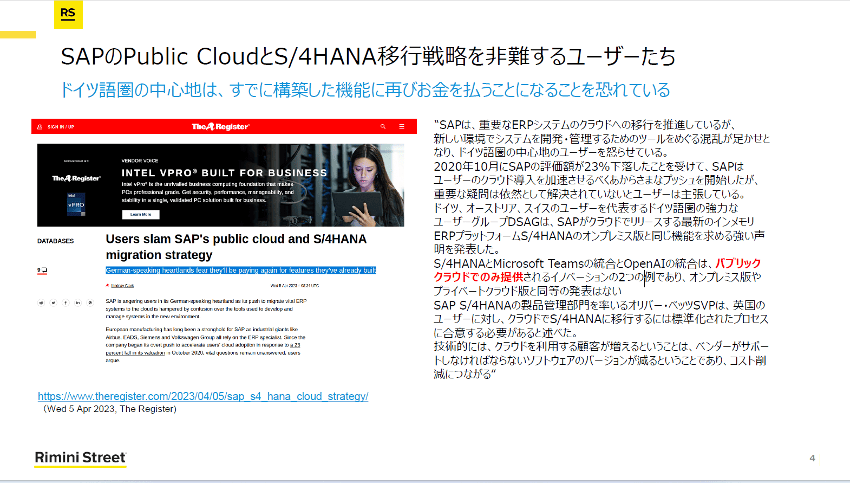Click the first quote line beginning 'SAPは、重要なERP'
Screen dimensions: 850x484
(x=585, y=124)
